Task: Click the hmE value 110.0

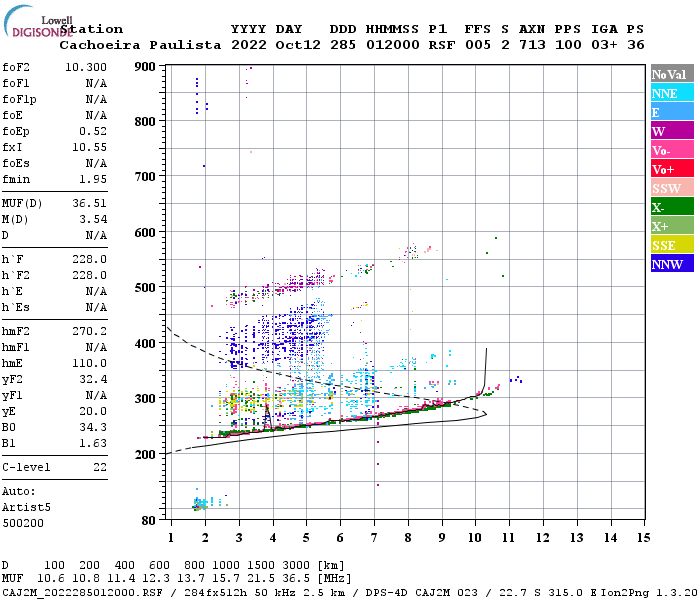Action: click(x=89, y=363)
